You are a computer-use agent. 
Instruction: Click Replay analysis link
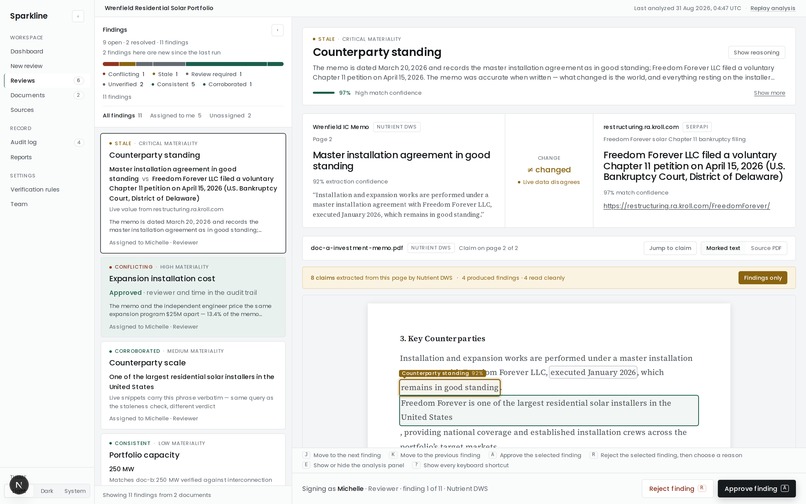tap(773, 8)
